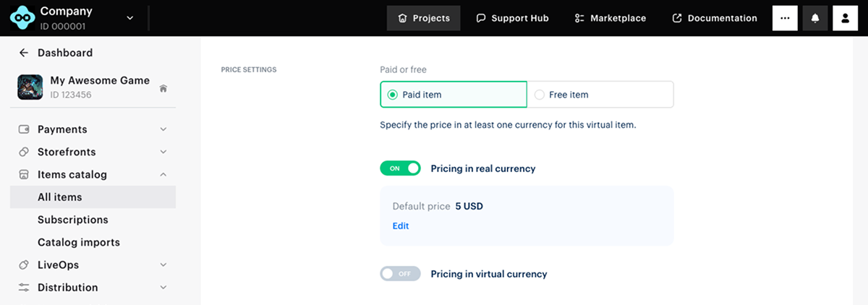Open the user profile icon
The width and height of the screenshot is (868, 305).
845,18
